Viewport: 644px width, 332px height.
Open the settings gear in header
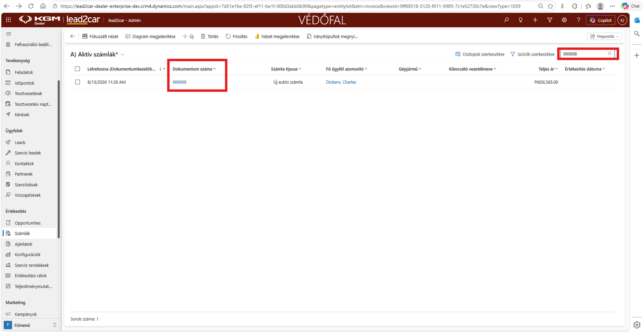[x=564, y=20]
